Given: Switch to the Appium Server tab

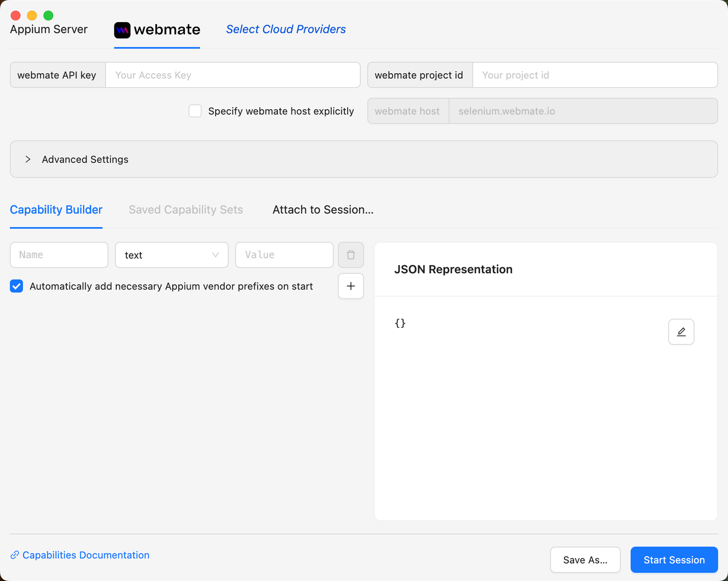Looking at the screenshot, I should click(49, 30).
